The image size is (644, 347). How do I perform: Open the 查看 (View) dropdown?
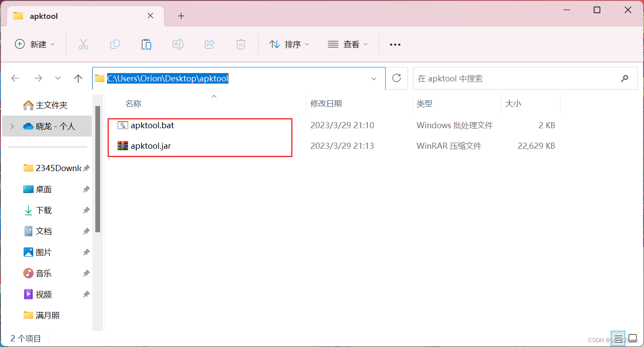348,44
